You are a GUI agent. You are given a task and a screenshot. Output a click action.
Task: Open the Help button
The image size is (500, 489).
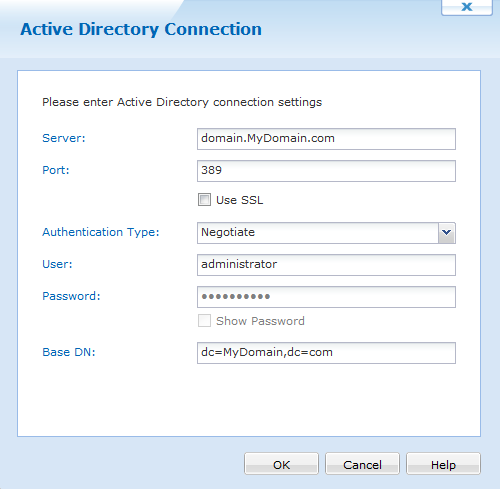pos(443,464)
